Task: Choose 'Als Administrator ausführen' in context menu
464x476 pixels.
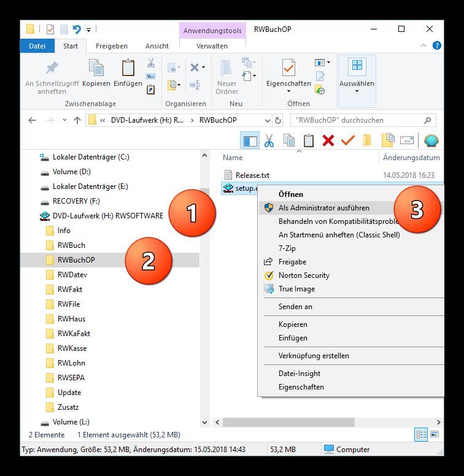Action: tap(323, 208)
